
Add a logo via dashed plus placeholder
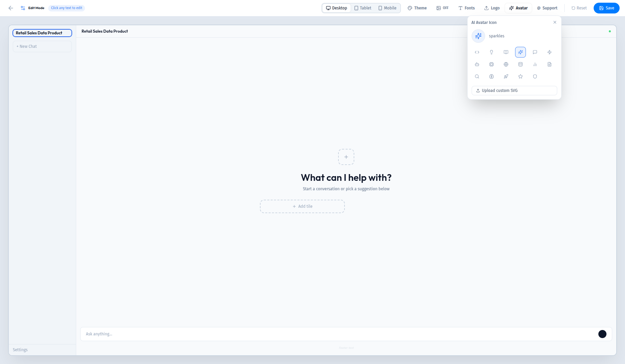tap(346, 157)
